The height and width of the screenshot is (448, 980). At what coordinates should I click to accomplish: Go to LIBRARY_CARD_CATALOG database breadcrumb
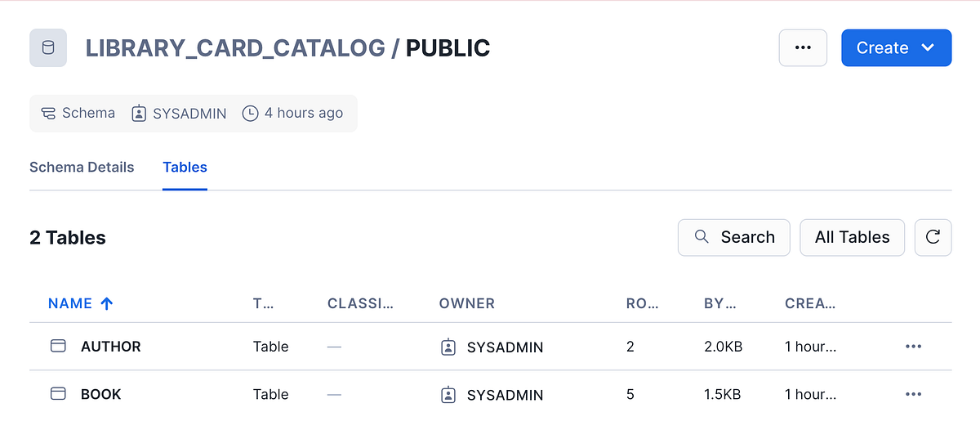235,48
